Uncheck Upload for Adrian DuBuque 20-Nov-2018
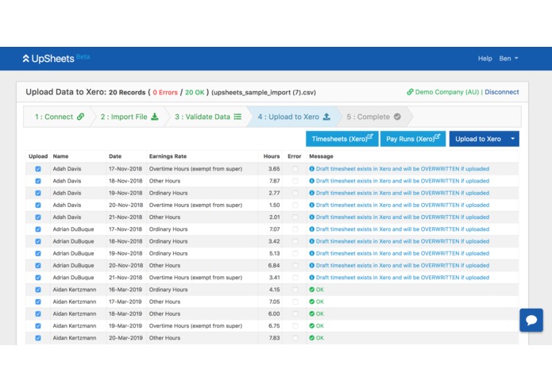552x392 pixels. 38,266
